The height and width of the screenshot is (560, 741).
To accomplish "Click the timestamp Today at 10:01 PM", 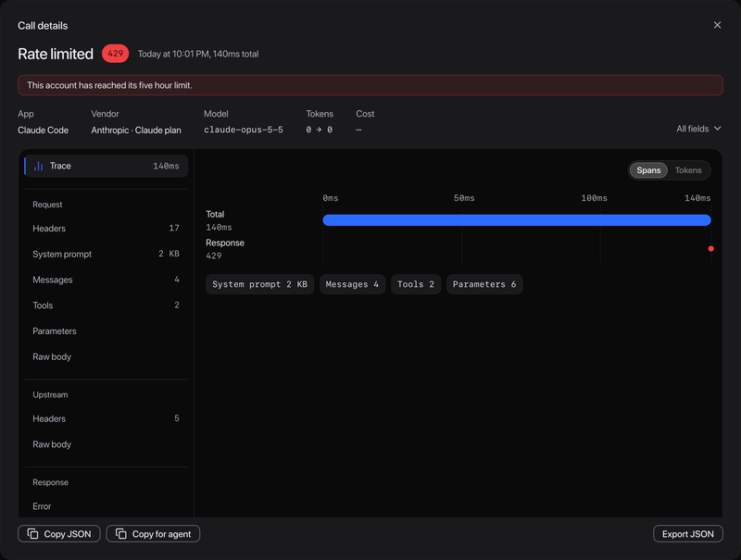I will 173,54.
